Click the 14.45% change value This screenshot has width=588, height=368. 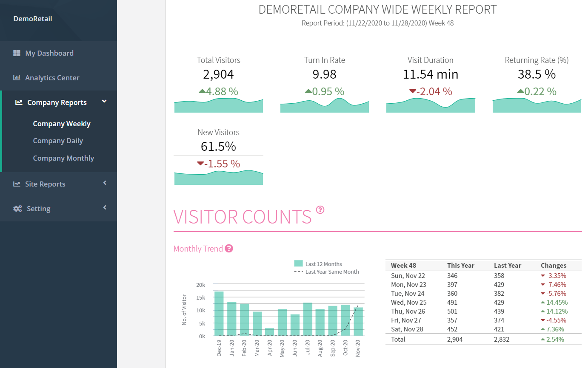pyautogui.click(x=557, y=303)
